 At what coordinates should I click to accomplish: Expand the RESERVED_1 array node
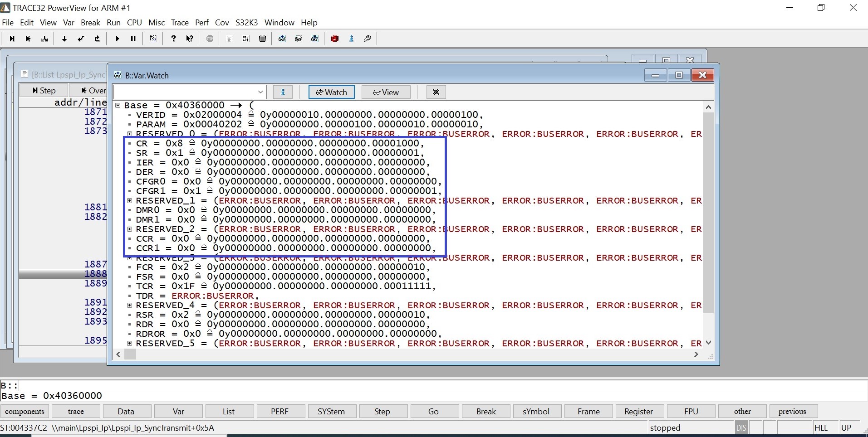[130, 200]
